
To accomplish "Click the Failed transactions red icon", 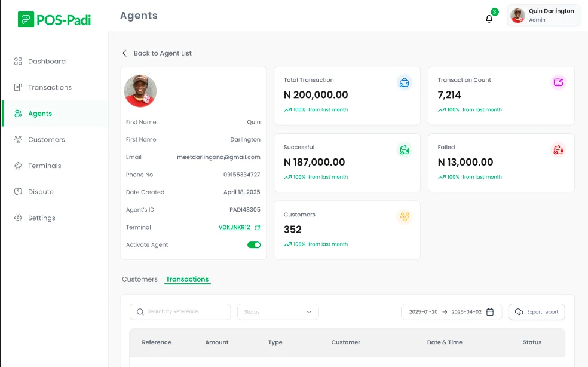I will pyautogui.click(x=558, y=150).
